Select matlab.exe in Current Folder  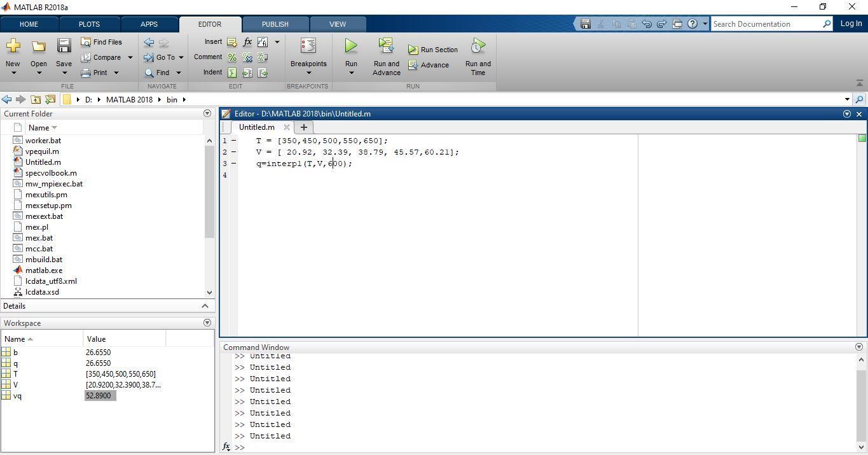point(44,270)
